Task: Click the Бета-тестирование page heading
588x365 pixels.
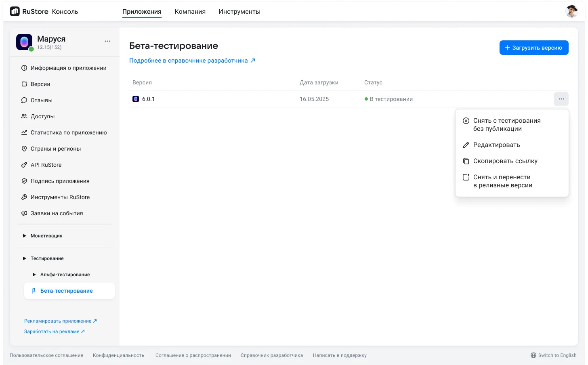Action: tap(174, 46)
